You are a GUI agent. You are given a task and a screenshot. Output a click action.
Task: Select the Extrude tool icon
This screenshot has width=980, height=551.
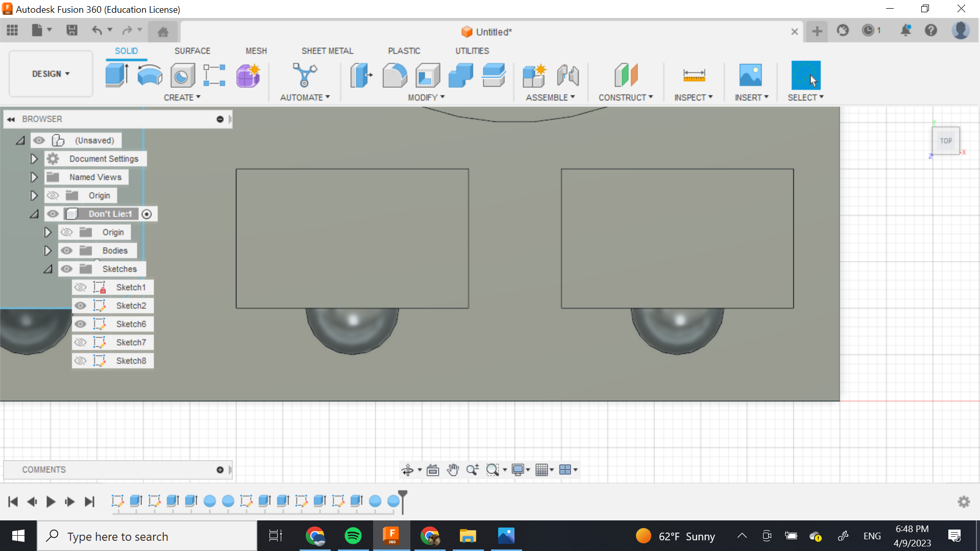(117, 76)
